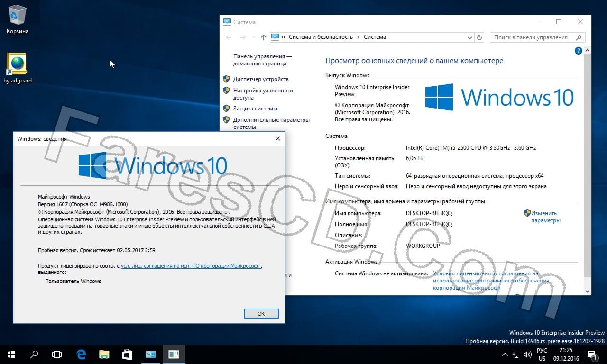Click 'Система и безопасность' breadcrumb
The image size is (607, 364).
(x=321, y=37)
